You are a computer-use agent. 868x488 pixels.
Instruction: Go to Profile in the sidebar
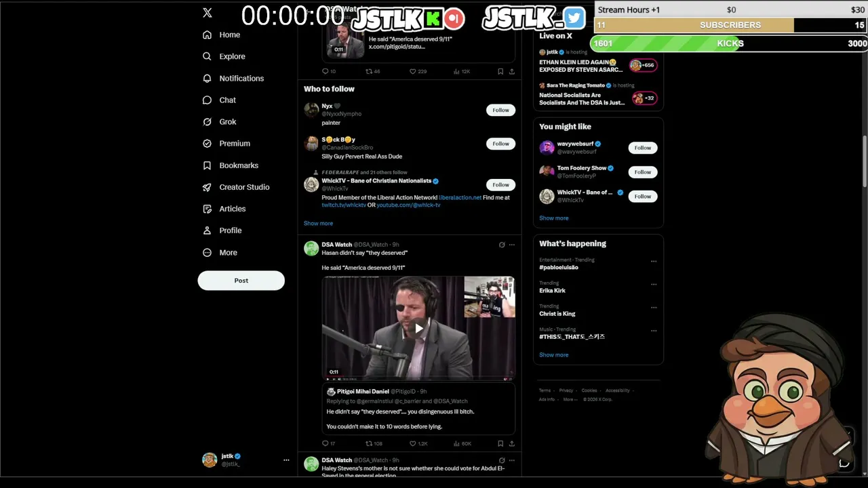tap(222, 230)
